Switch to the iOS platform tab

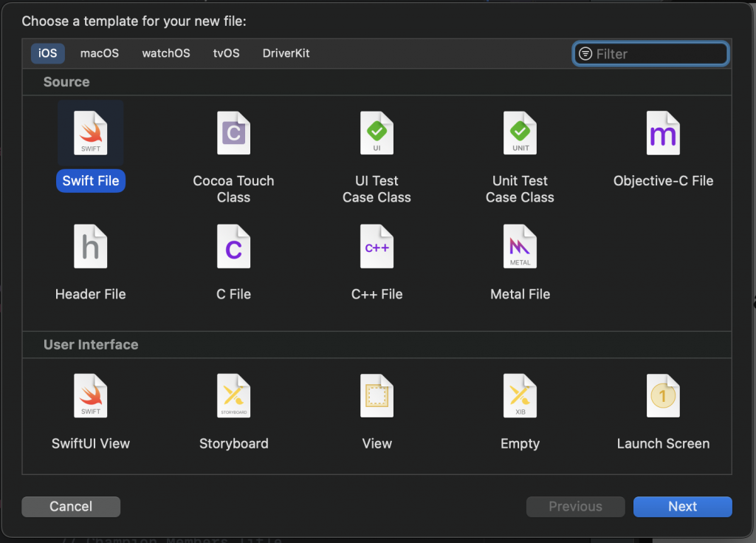point(48,53)
